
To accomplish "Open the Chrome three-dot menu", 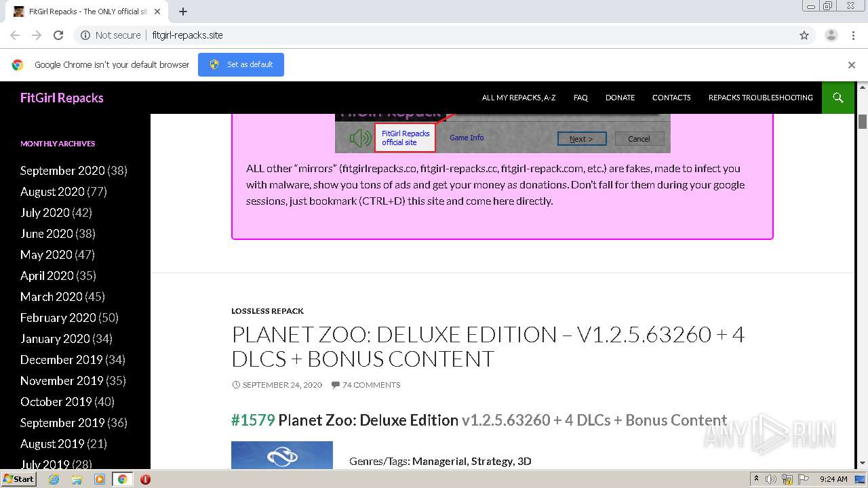I will [853, 35].
